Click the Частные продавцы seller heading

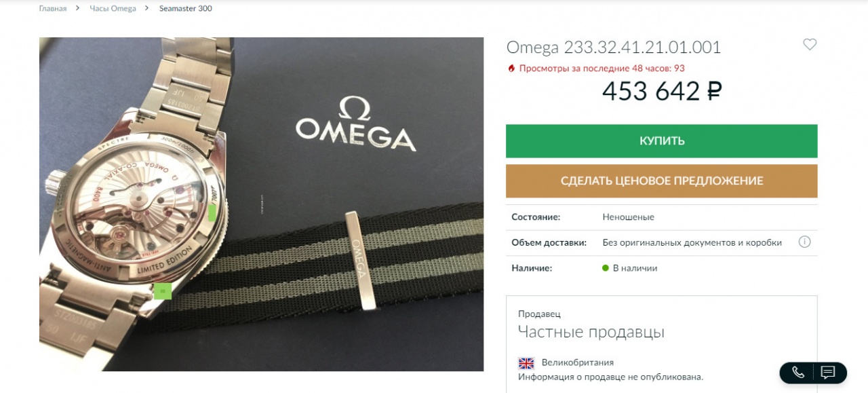click(591, 332)
